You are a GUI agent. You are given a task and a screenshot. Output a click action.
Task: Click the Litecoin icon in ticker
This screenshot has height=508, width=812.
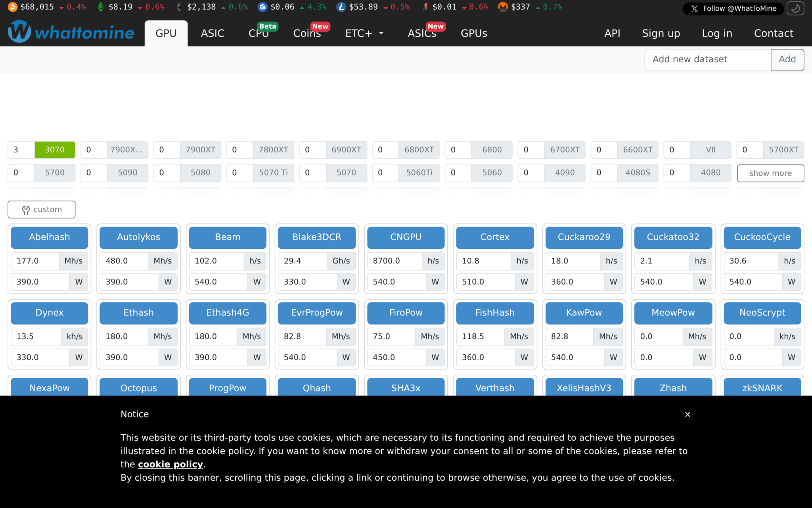click(341, 7)
